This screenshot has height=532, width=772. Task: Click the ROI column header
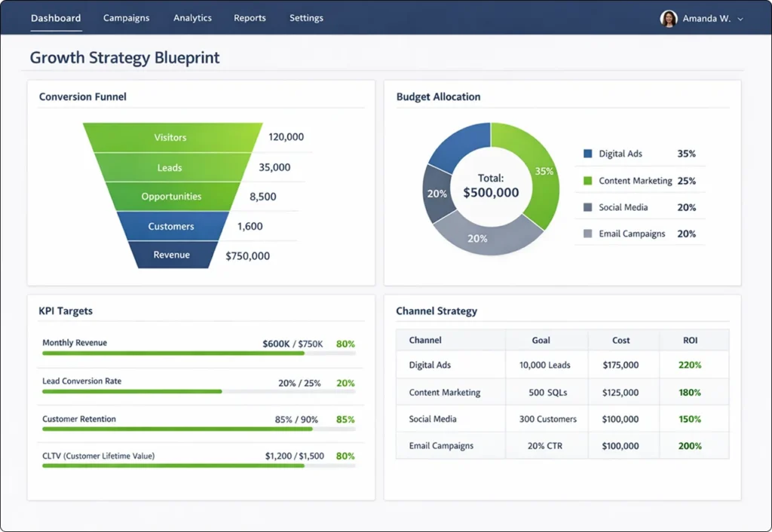click(x=691, y=340)
